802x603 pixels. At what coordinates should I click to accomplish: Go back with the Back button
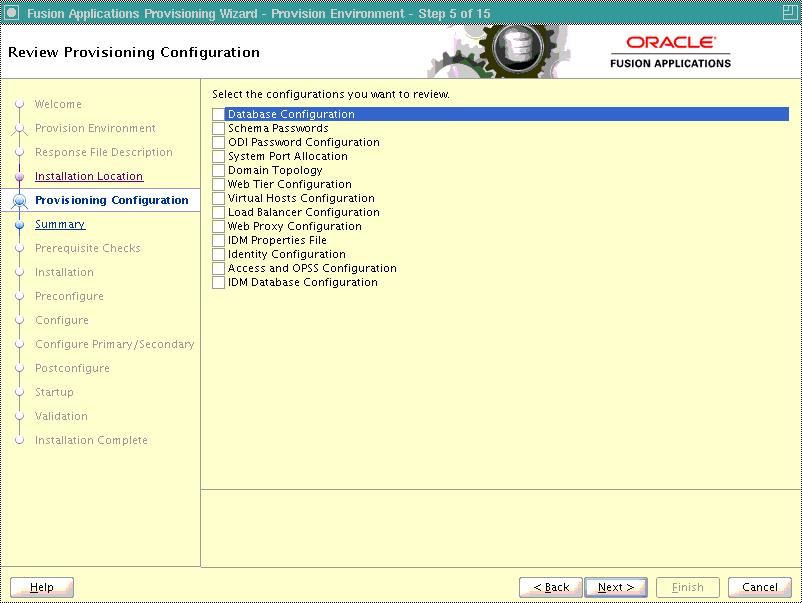click(551, 587)
